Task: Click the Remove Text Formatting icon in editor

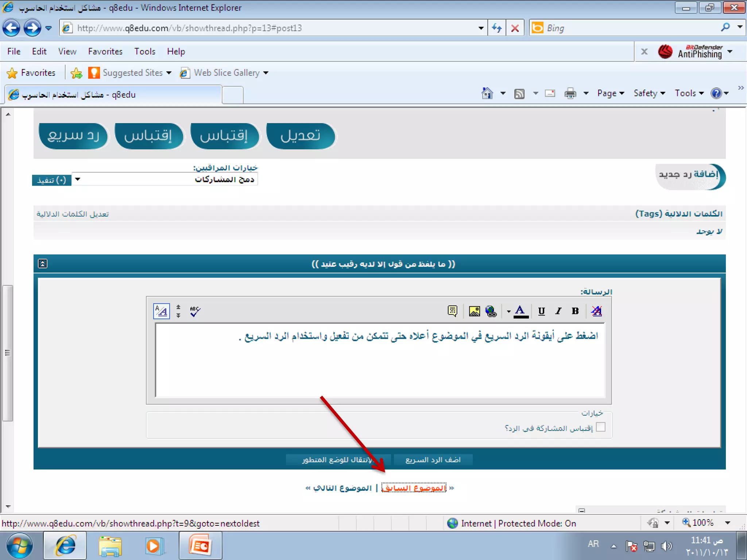Action: [x=597, y=311]
